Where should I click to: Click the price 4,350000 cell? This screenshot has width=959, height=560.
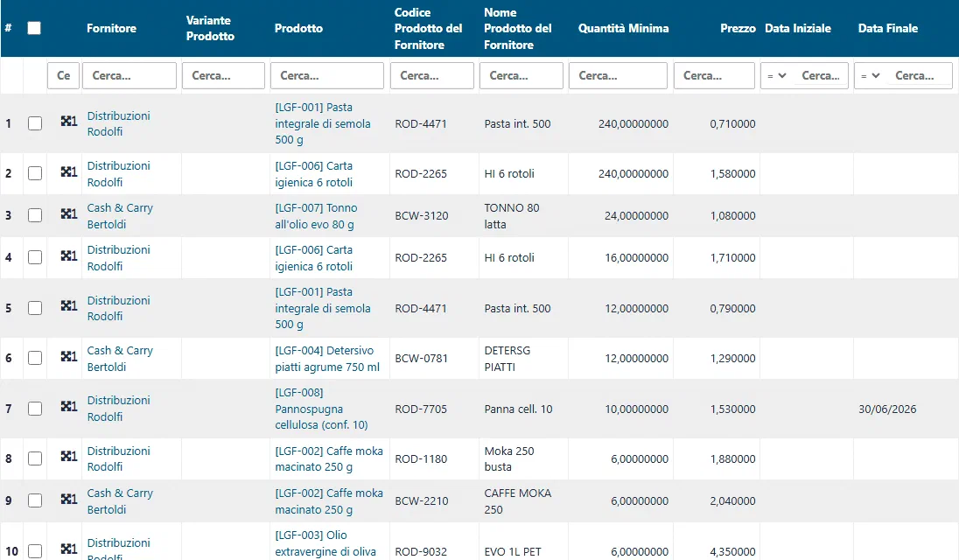point(732,551)
